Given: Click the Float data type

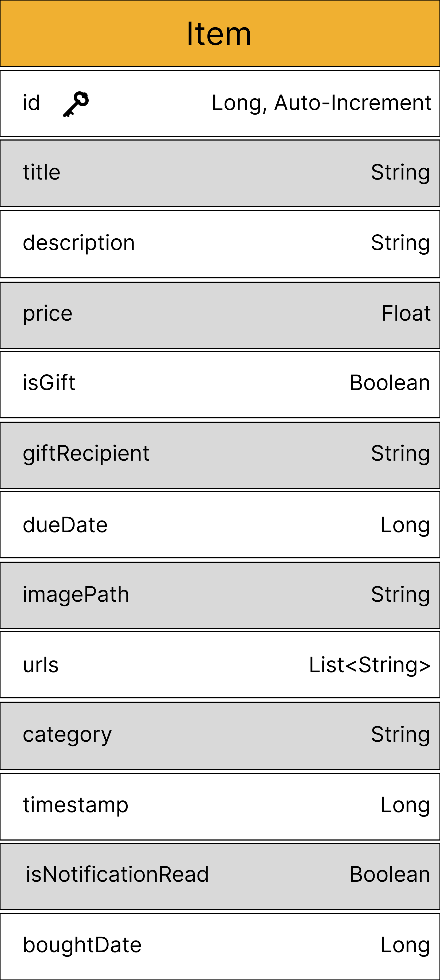Looking at the screenshot, I should (406, 313).
